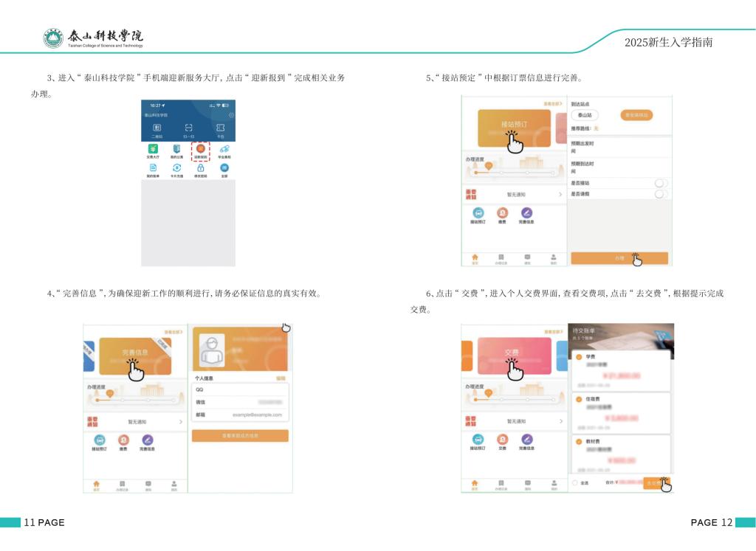This screenshot has width=756, height=551.
Task: Tap the 扫一扫 scan icon
Action: point(188,128)
